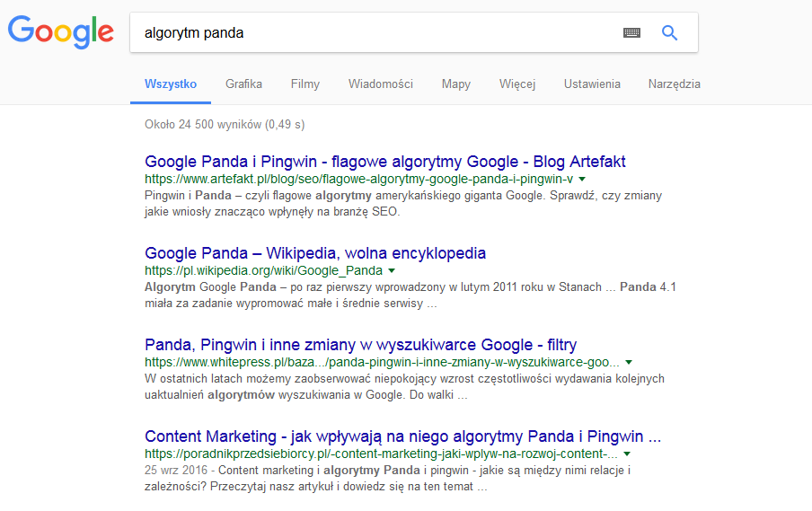Expand the Więcej menu

pyautogui.click(x=517, y=84)
